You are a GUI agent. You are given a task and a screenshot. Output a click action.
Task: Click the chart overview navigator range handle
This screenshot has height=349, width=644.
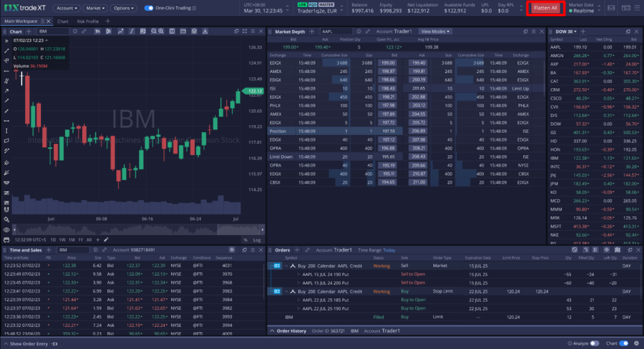218,230
